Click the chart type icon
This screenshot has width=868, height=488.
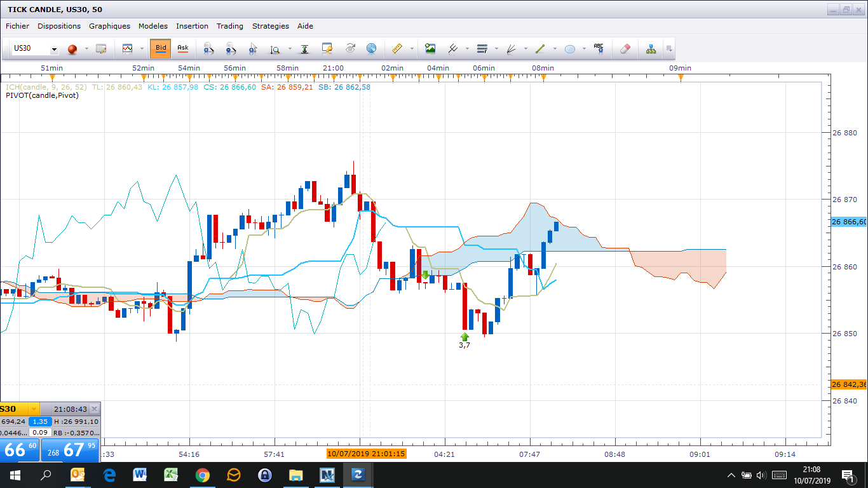point(128,49)
